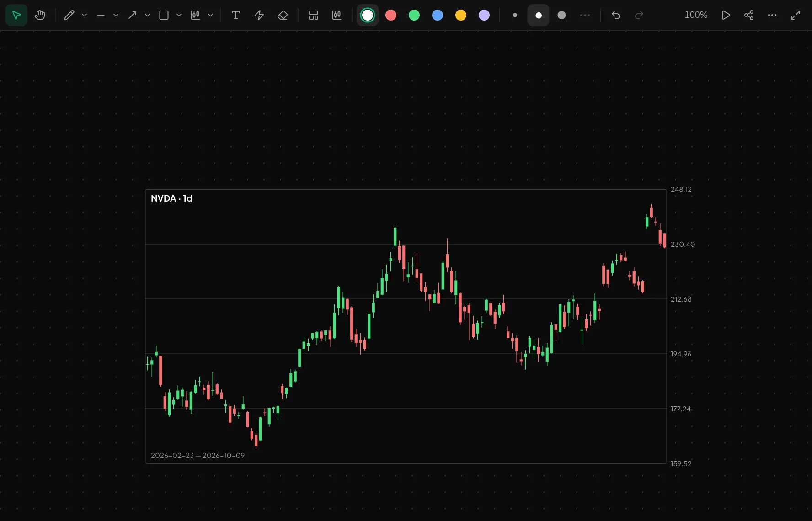Screen dimensions: 812x521
Task: Set smallest stroke size dot
Action: [515, 15]
